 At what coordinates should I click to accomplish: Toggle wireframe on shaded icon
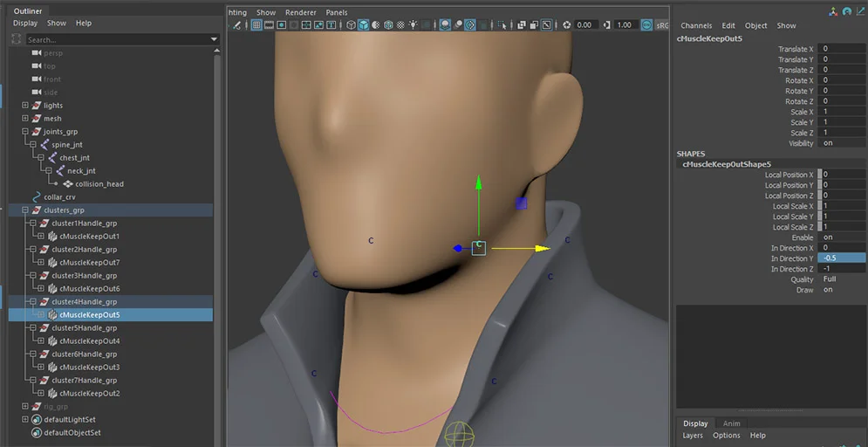[388, 25]
